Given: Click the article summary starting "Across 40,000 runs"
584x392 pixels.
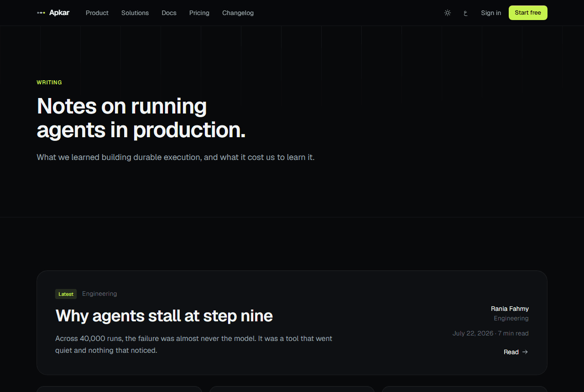Looking at the screenshot, I should 194,345.
